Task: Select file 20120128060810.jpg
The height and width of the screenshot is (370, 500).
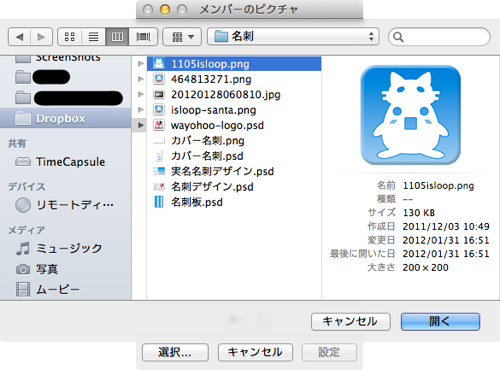Action: point(234,95)
